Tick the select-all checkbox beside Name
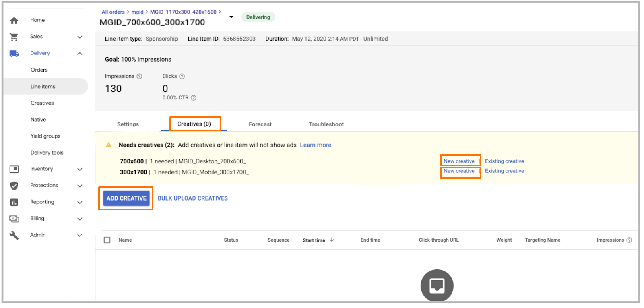 [107, 240]
